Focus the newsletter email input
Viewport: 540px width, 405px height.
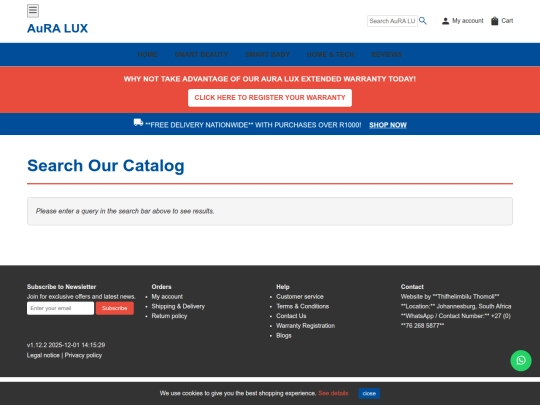pyautogui.click(x=60, y=308)
